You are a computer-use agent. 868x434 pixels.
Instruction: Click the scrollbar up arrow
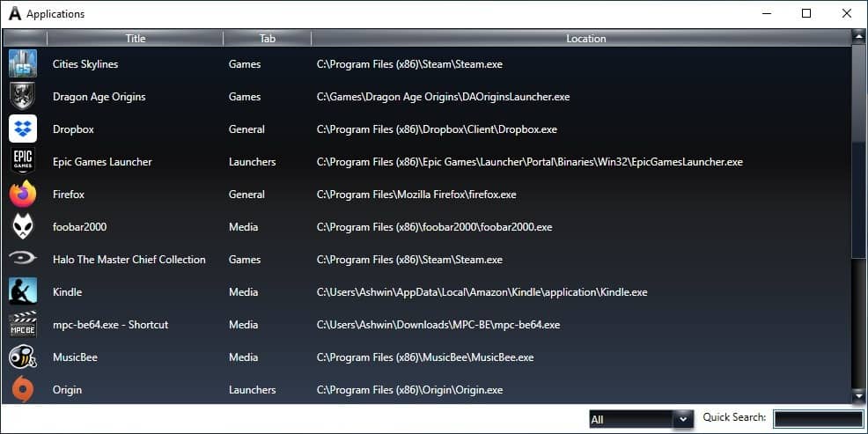click(x=858, y=37)
